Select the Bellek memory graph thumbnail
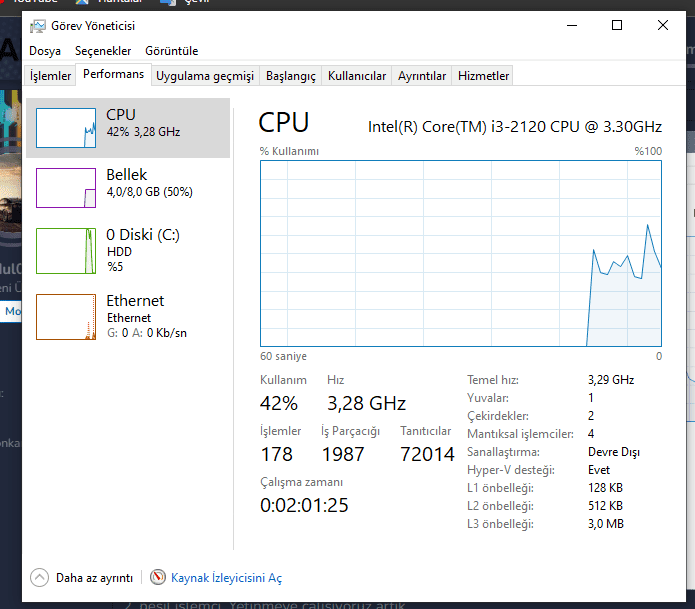The image size is (695, 609). (66, 187)
